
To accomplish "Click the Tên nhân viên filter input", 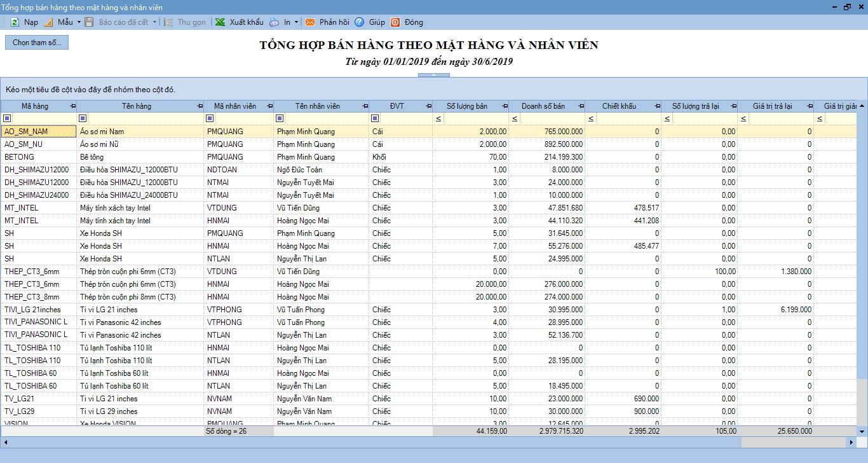I will [x=327, y=118].
